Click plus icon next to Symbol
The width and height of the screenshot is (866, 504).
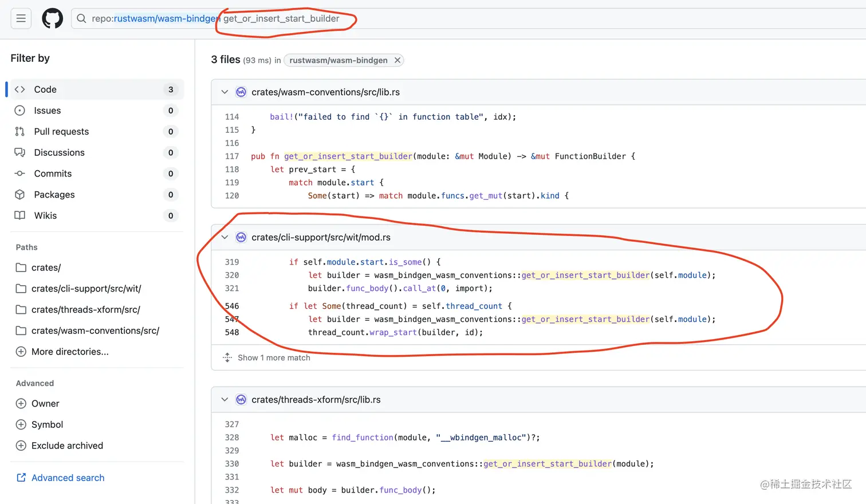21,424
